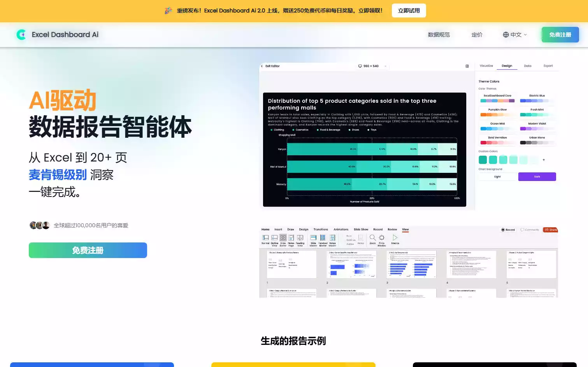The image size is (588, 367).
Task: Click the Exit Editor label
Action: [x=272, y=66]
